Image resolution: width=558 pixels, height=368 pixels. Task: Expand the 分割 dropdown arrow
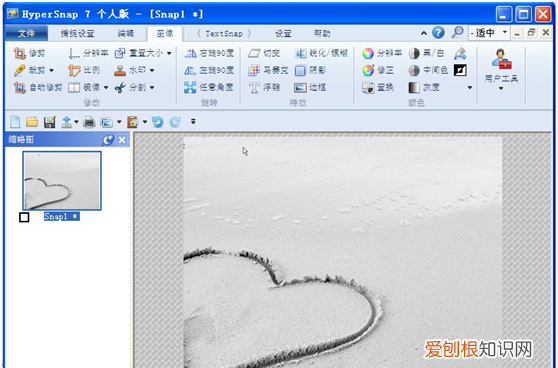[x=152, y=88]
